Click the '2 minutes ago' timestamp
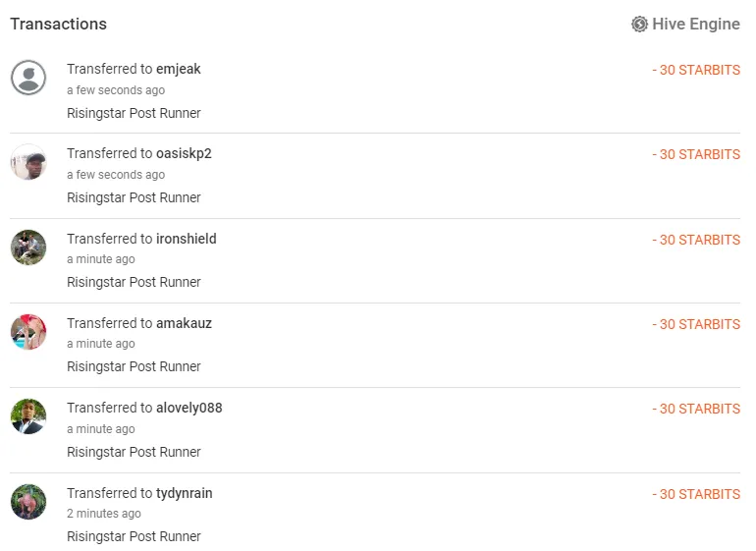Screen dimensions: 756x551 click(104, 514)
